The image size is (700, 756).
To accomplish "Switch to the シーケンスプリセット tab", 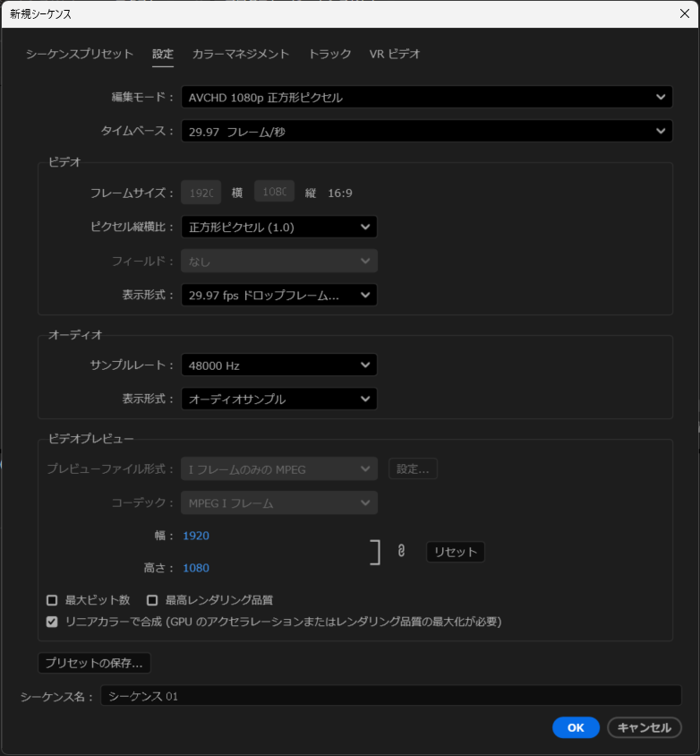I will [80, 54].
